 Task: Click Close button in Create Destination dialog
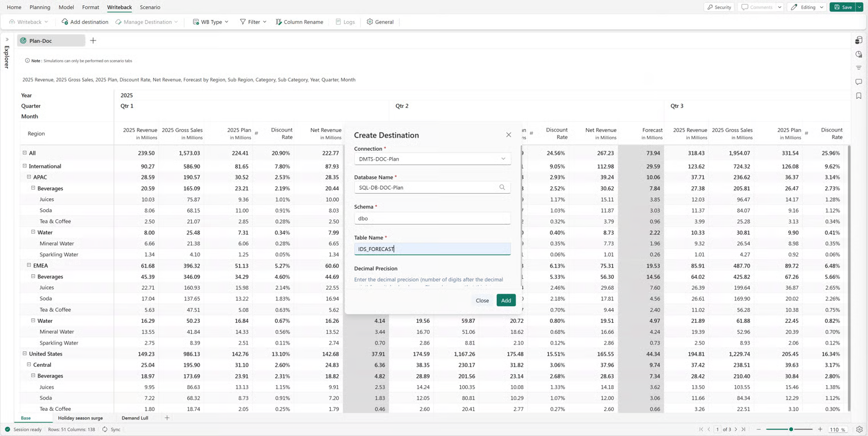coord(482,301)
